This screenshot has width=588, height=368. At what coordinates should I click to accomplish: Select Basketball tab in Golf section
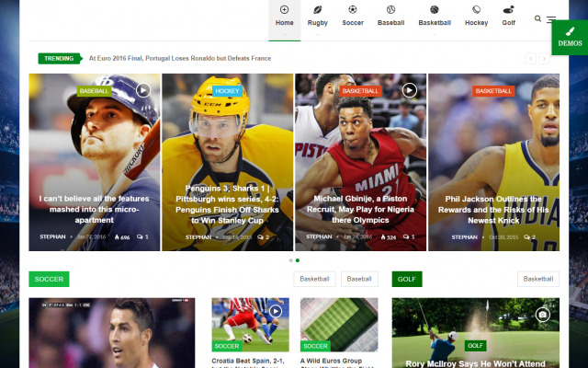coord(538,279)
